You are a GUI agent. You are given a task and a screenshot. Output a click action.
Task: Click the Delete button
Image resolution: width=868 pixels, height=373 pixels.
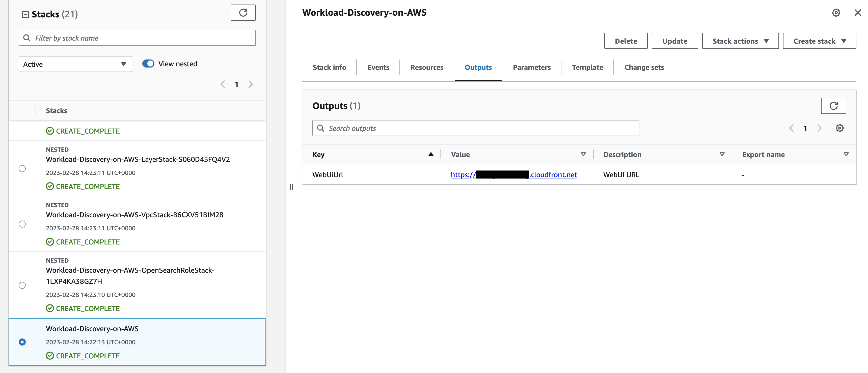(x=626, y=41)
